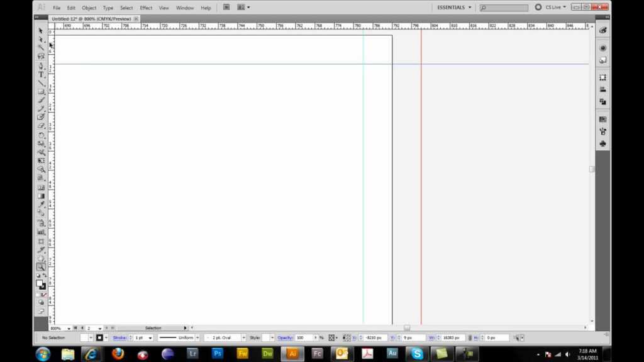Open the 2 pt. Oval brush dropdown

click(x=245, y=337)
